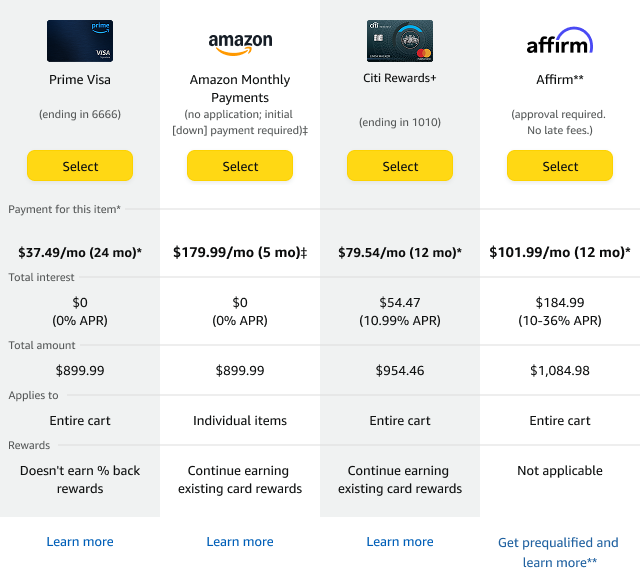Click the Citi Rewards+ title text
This screenshot has width=640, height=578.
(x=400, y=78)
